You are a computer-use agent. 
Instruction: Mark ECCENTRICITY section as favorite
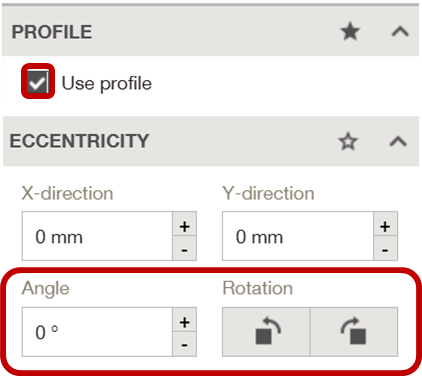[x=348, y=141]
